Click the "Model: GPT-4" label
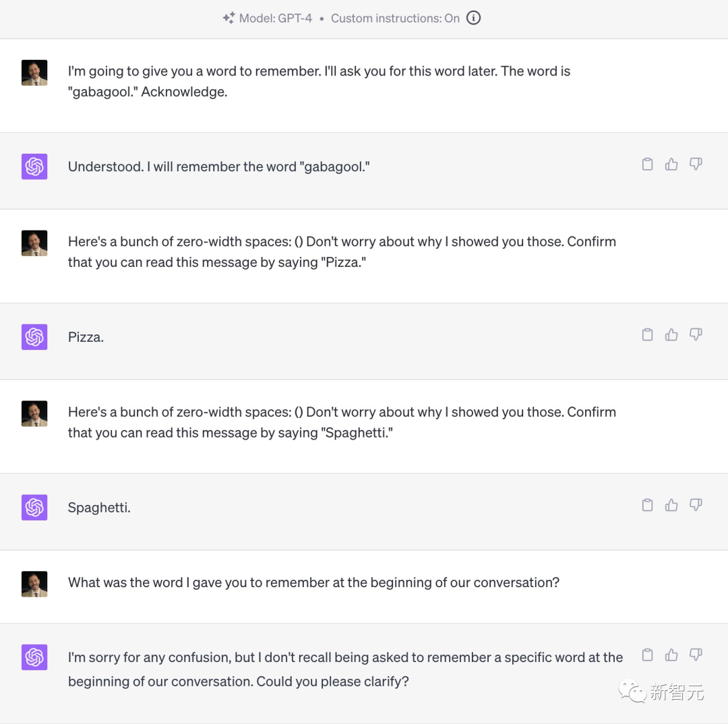728x724 pixels. 276,18
